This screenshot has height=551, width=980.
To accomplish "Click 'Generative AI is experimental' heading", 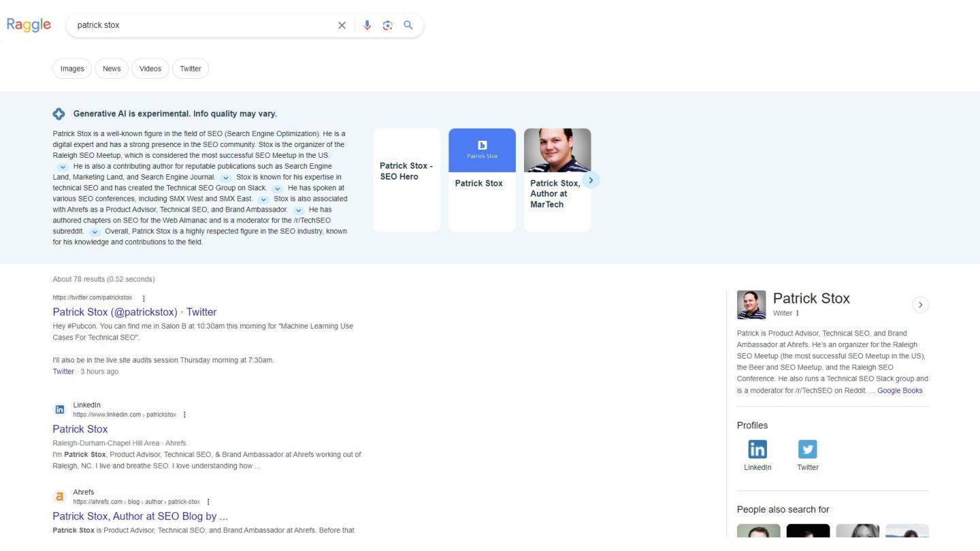I will click(x=175, y=114).
